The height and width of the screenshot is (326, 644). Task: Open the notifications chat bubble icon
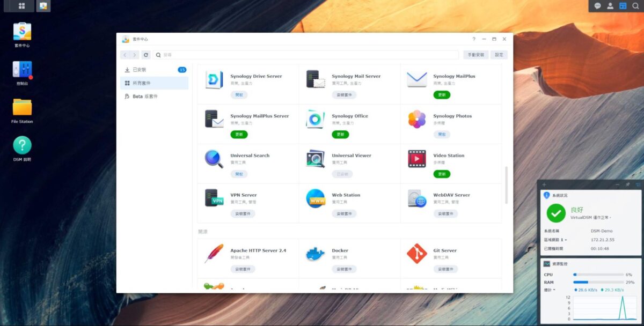597,6
